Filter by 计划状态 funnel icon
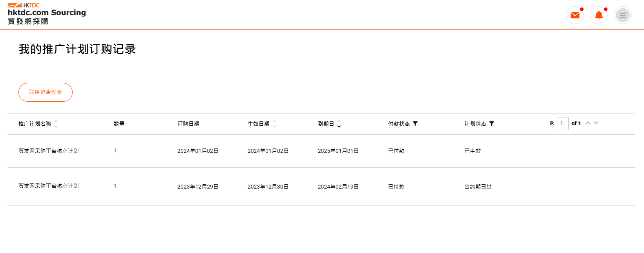 click(x=492, y=124)
